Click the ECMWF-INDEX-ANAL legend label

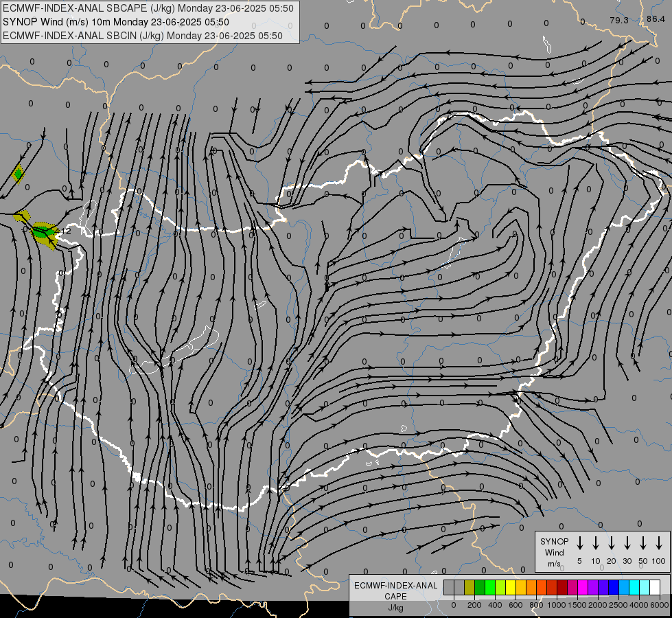(x=395, y=586)
